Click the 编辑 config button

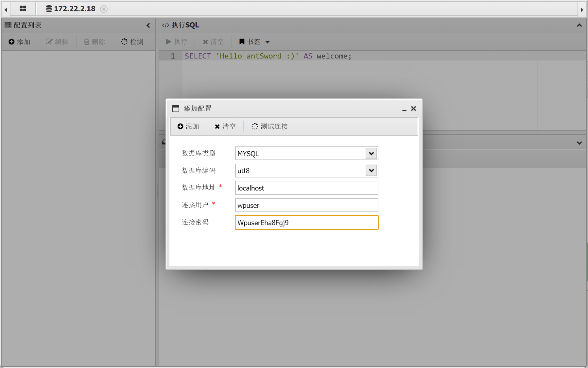57,42
